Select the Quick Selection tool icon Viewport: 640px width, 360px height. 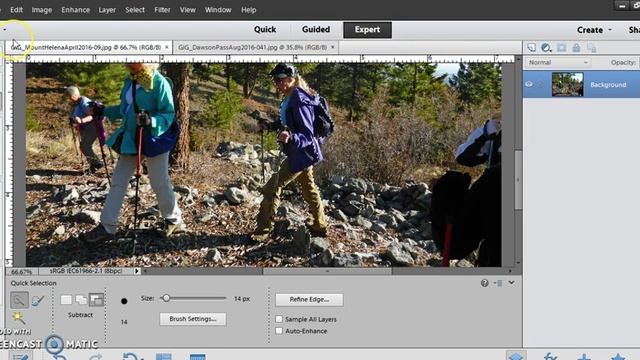point(19,300)
